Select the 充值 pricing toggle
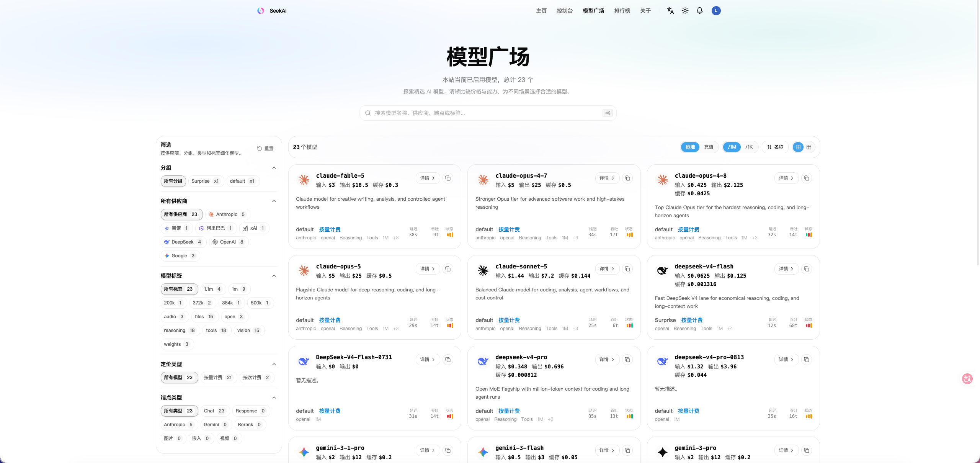980x463 pixels. click(709, 147)
